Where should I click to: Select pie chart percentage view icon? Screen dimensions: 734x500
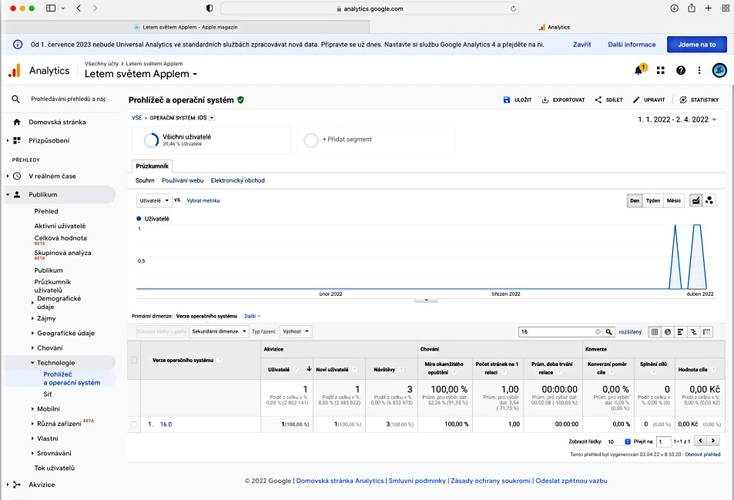coord(668,331)
